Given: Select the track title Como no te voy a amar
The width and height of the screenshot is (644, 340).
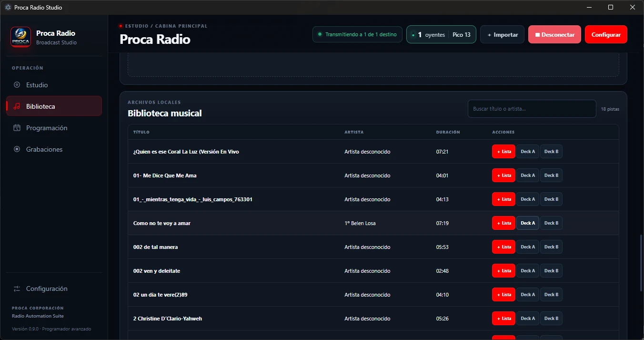Looking at the screenshot, I should (162, 223).
